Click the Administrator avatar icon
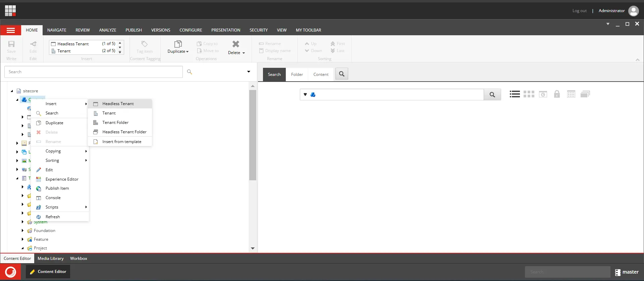Viewport: 644px width, 281px height. click(633, 11)
